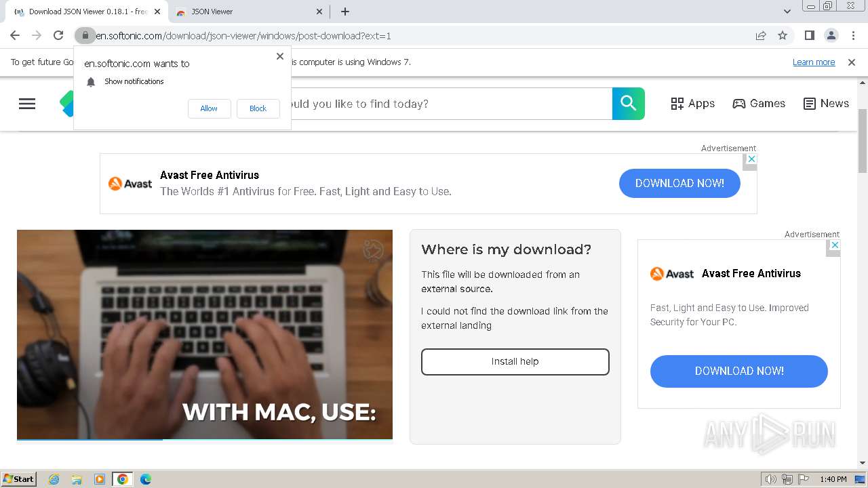This screenshot has height=488, width=868.
Task: Open the Action Center flag icon
Action: pyautogui.click(x=804, y=479)
